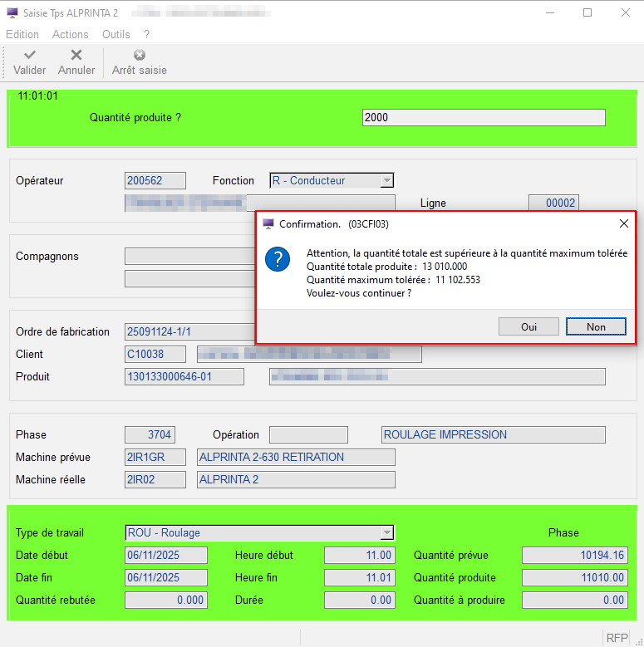Click the blue question mark dialog icon
The width and height of the screenshot is (644, 647).
coord(277,259)
